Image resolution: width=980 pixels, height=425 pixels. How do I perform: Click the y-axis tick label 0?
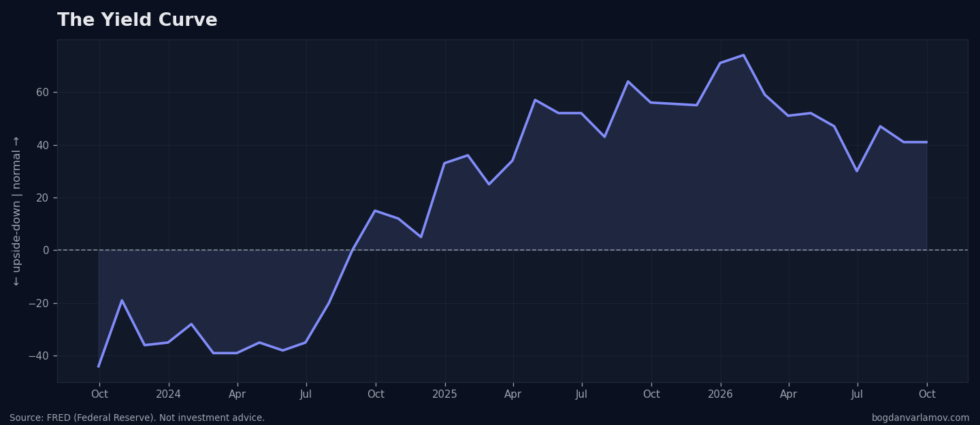[46, 251]
